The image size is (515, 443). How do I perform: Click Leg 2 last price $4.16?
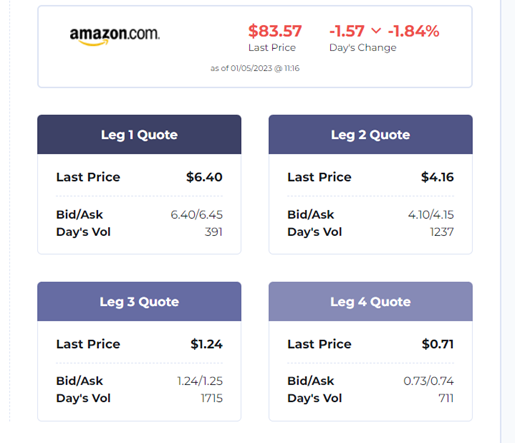pyautogui.click(x=437, y=177)
